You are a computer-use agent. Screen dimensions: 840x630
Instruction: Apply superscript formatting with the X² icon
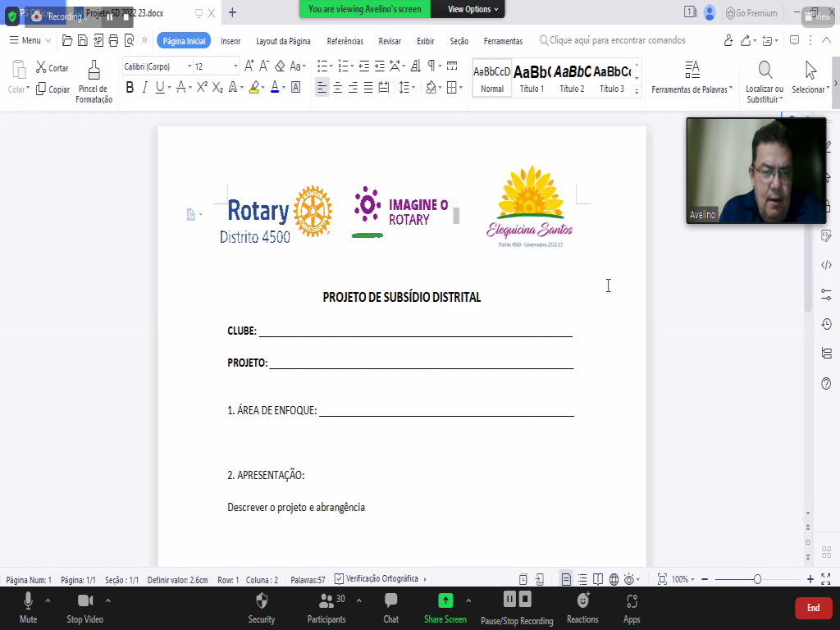[x=202, y=88]
